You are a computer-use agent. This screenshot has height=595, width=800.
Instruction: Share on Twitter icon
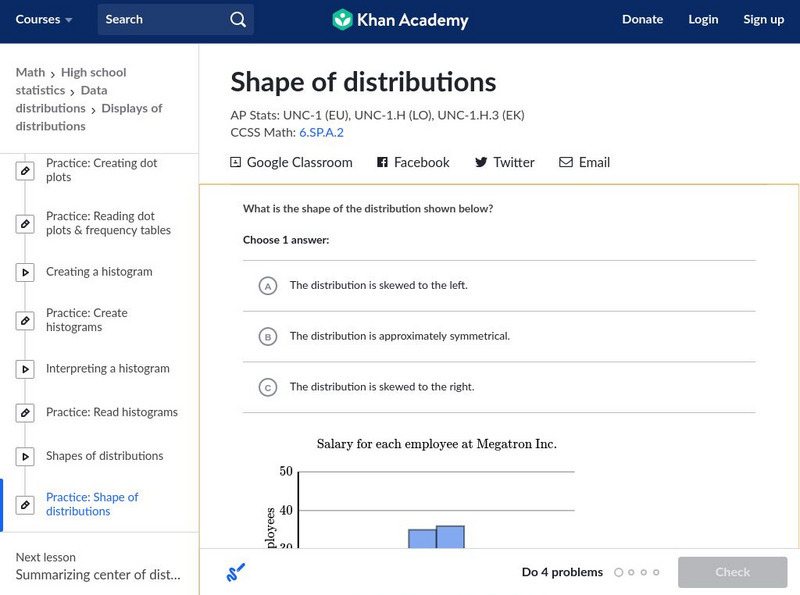481,162
